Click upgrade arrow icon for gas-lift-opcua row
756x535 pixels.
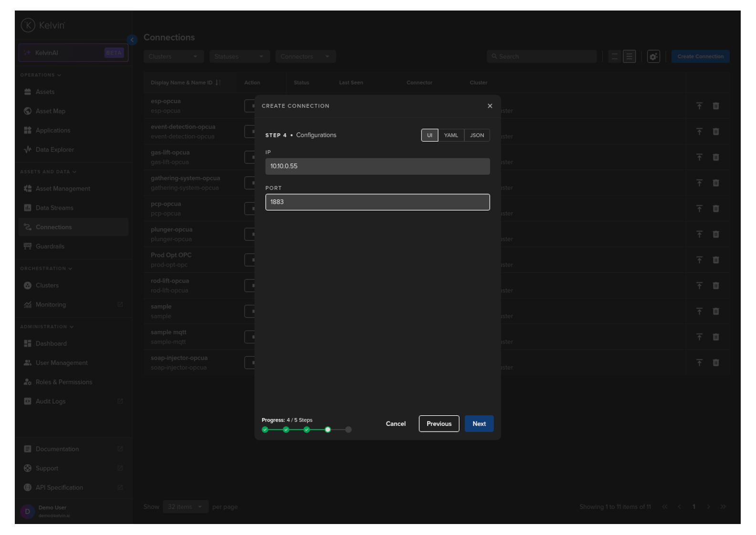pos(699,157)
